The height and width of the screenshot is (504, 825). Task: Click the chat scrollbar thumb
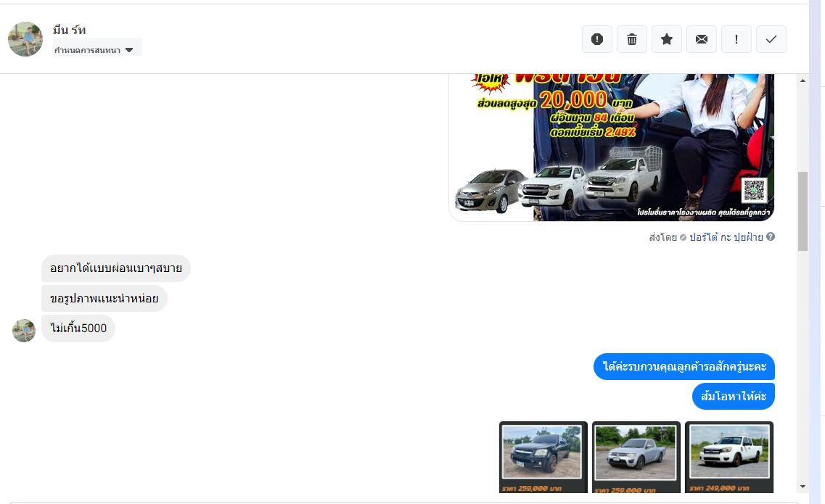[x=803, y=211]
